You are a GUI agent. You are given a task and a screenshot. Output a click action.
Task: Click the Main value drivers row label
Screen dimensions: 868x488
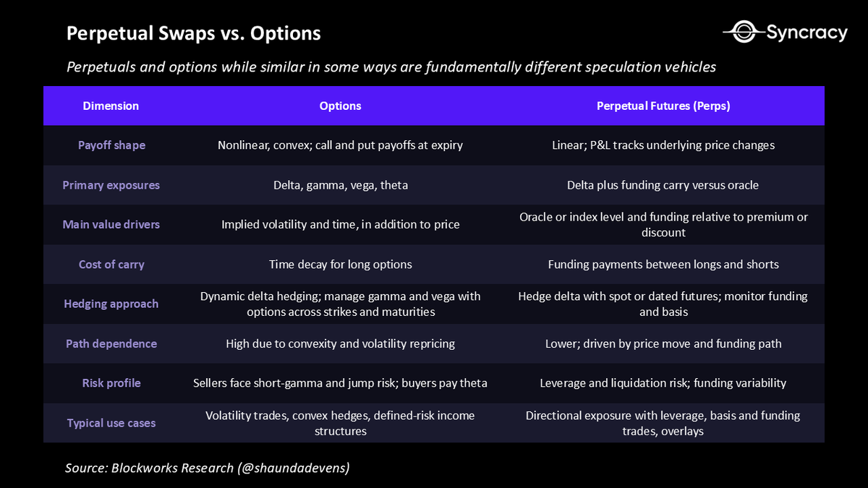coord(111,224)
